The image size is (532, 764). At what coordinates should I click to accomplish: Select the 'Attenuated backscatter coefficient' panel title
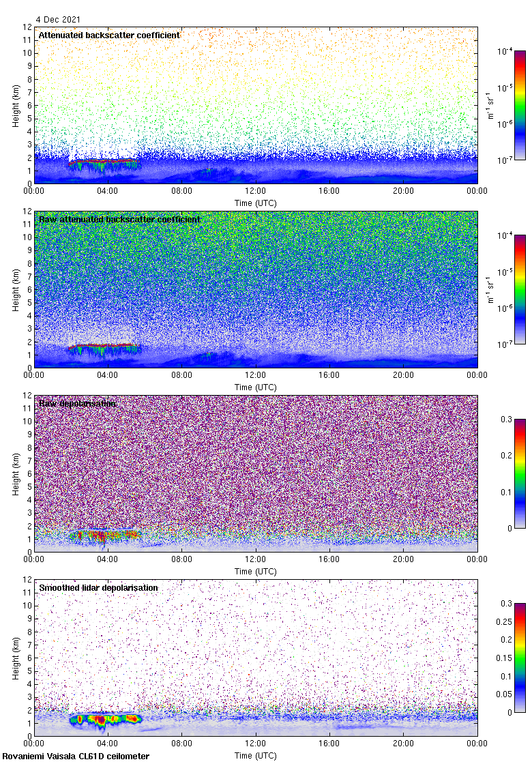pos(109,35)
